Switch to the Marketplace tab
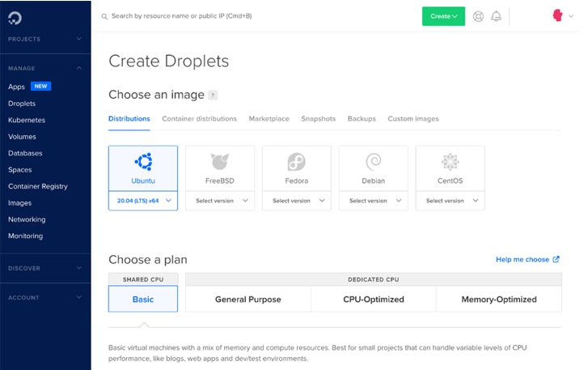 point(269,119)
